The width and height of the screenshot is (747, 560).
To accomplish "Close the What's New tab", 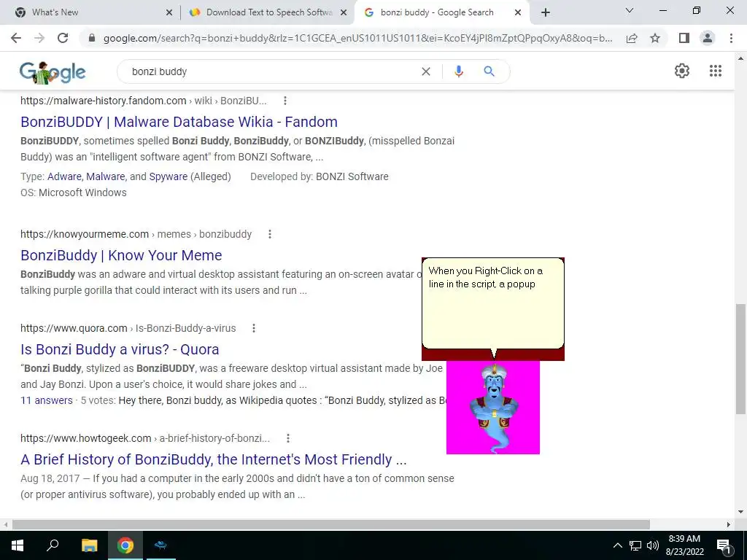I will 169,13.
